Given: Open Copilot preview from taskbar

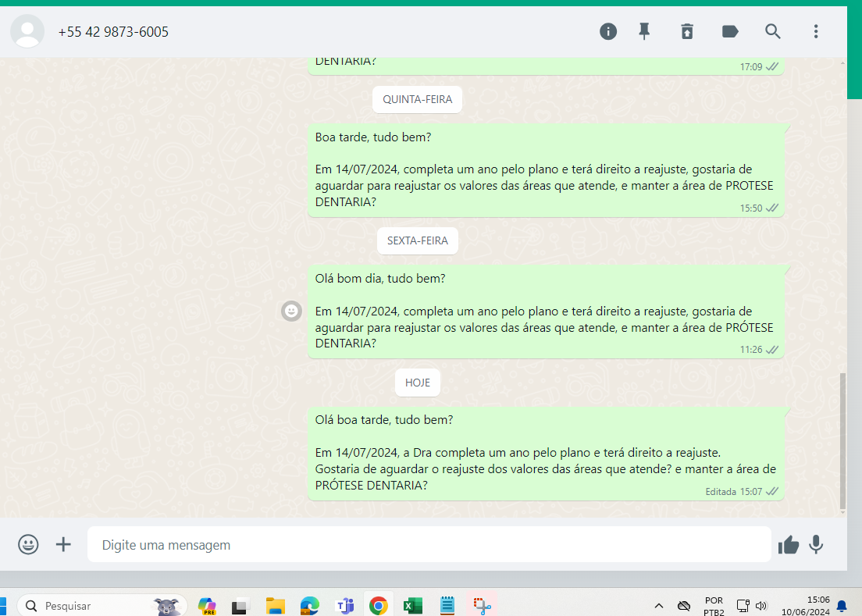Looking at the screenshot, I should click(207, 606).
